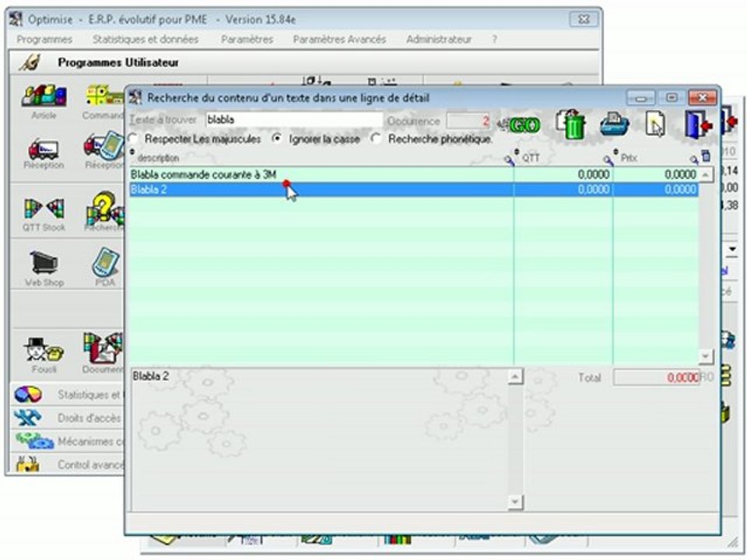Open the PDA icon
Image resolution: width=747 pixels, height=560 pixels.
[x=106, y=263]
